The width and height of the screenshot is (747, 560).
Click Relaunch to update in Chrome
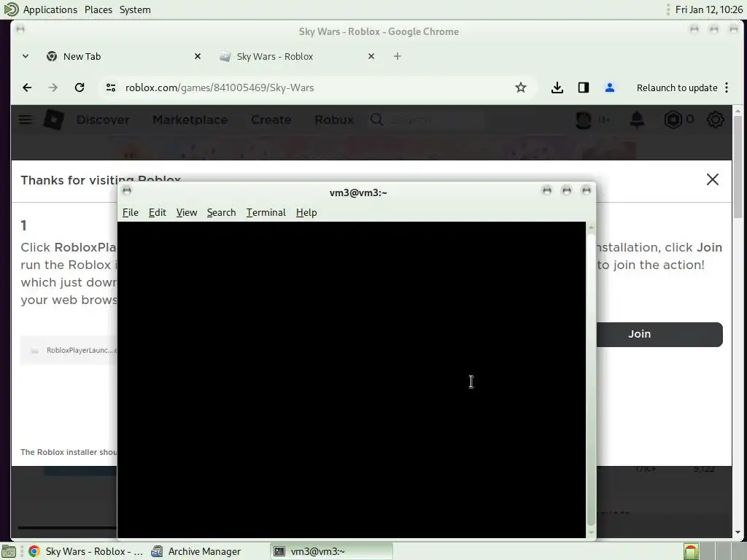coord(676,87)
